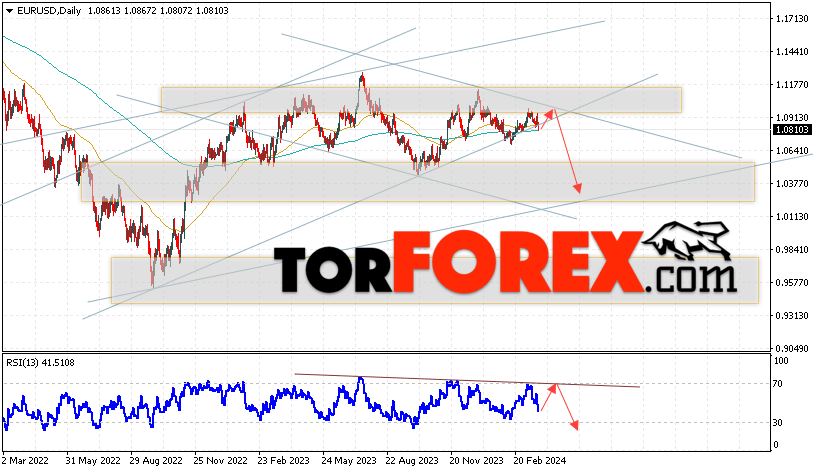Viewport: 816px width, 472px height.
Task: Click the 0.93130 price axis label
Action: (x=792, y=315)
